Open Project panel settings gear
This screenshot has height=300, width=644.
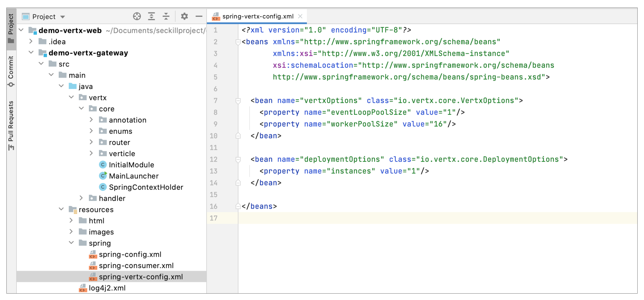pyautogui.click(x=184, y=16)
